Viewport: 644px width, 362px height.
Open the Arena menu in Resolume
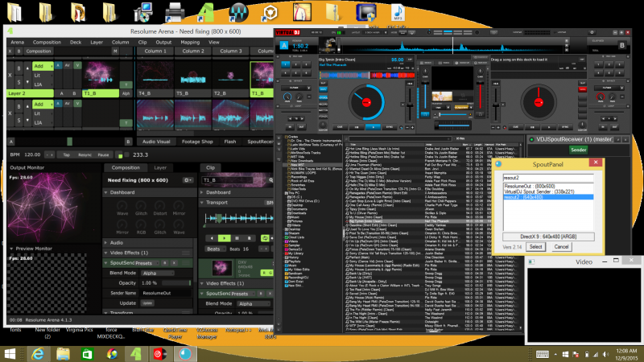click(x=17, y=42)
